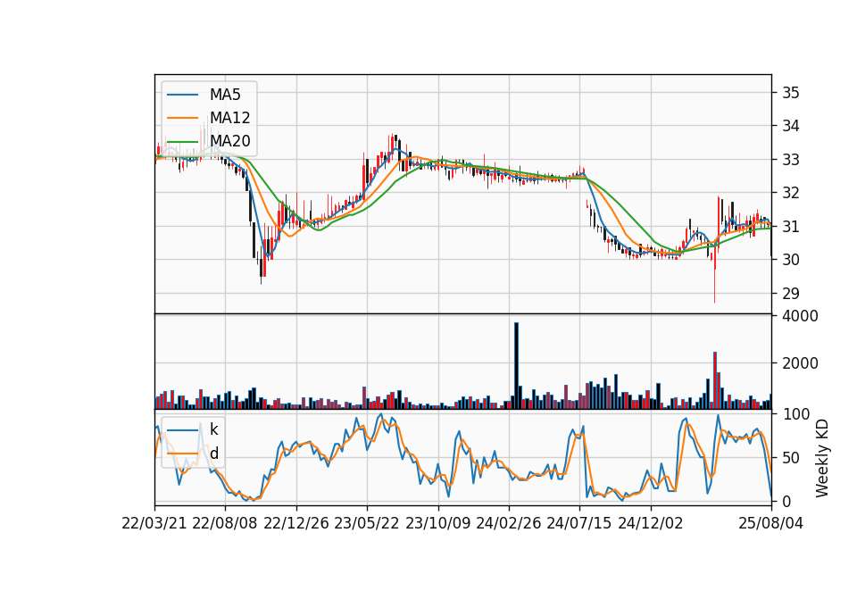Click the price axis value 35
This screenshot has width=857, height=616.
[x=791, y=93]
